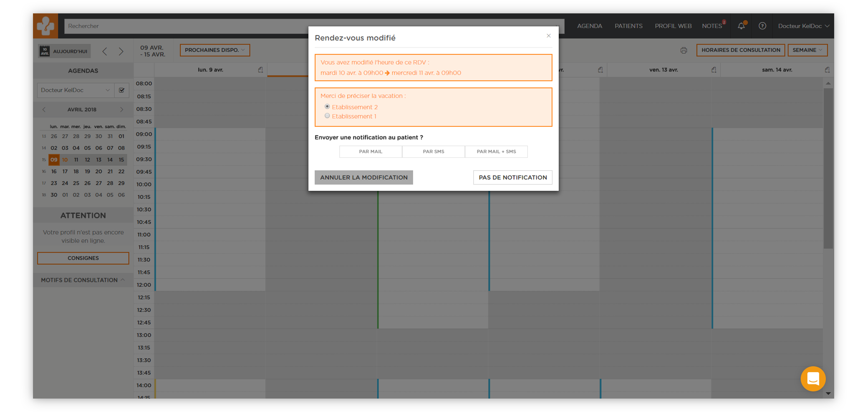Open the Semaine view dropdown
The image size is (868, 414).
(x=807, y=50)
